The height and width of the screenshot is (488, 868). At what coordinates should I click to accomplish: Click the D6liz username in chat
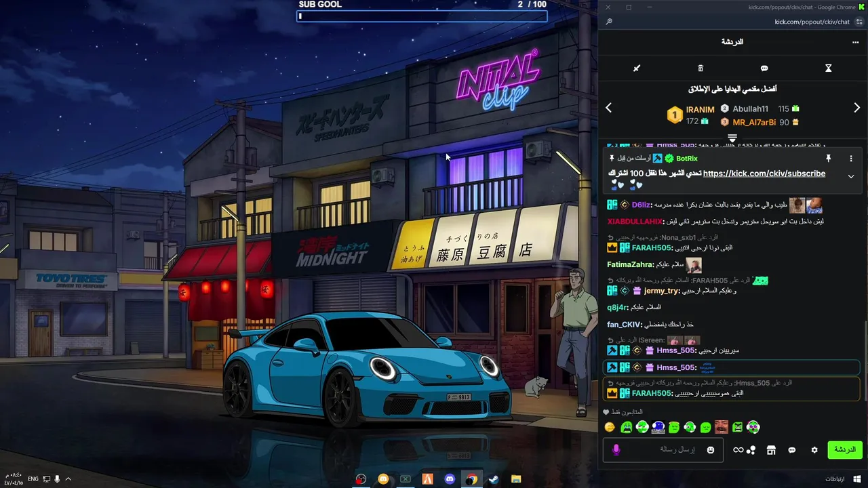[x=642, y=205]
